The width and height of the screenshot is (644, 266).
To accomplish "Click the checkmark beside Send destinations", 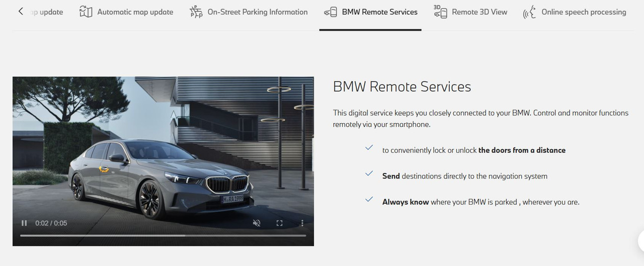I will [x=369, y=174].
